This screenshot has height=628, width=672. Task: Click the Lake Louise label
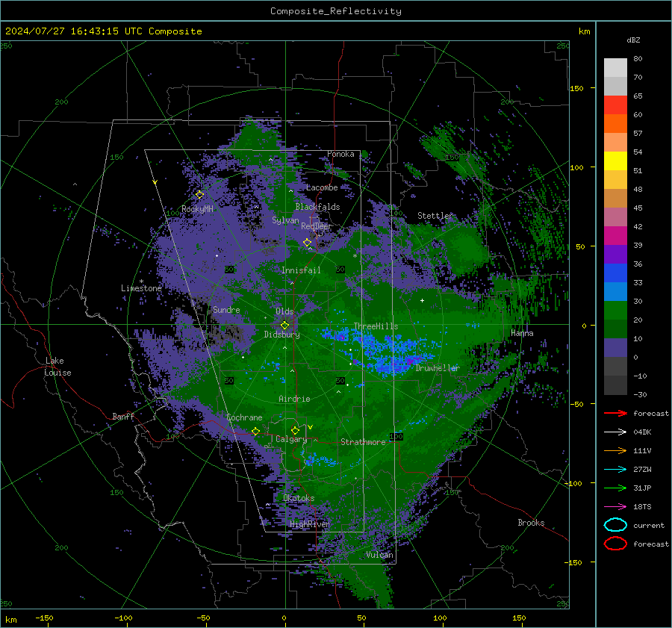[x=57, y=367]
